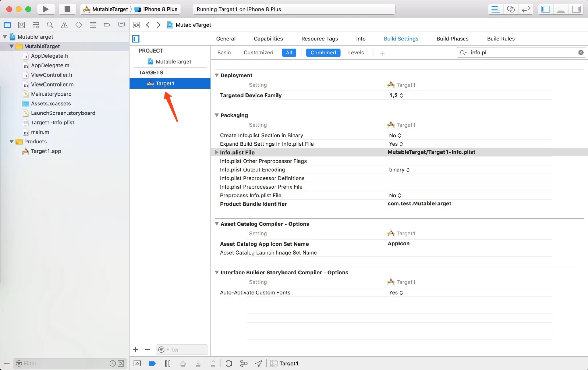Select the All settings filter

click(289, 53)
